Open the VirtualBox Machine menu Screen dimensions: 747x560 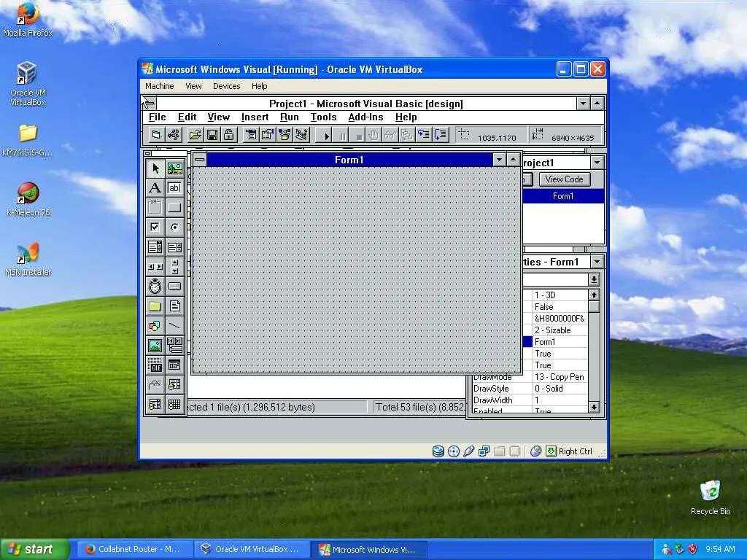[160, 86]
